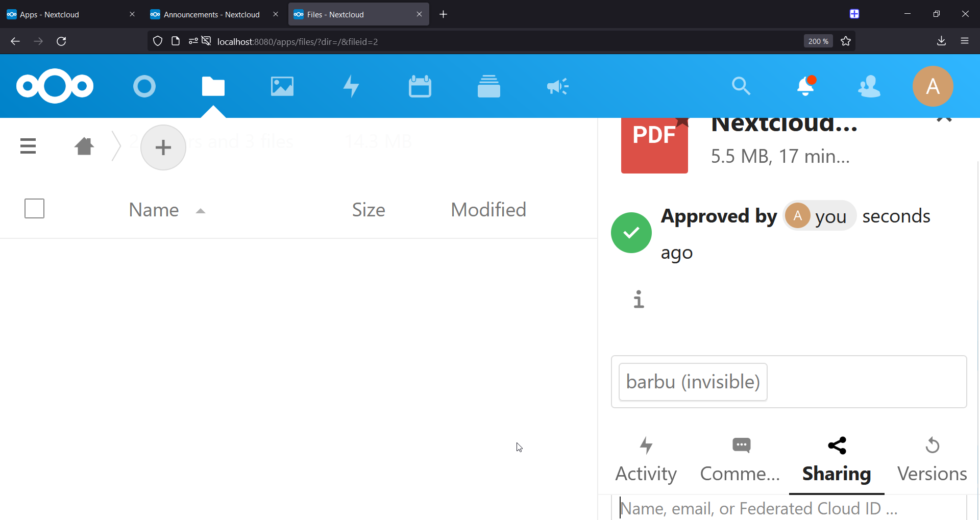
Task: Click the PDF file thumbnail in sidebar
Action: pos(654,146)
